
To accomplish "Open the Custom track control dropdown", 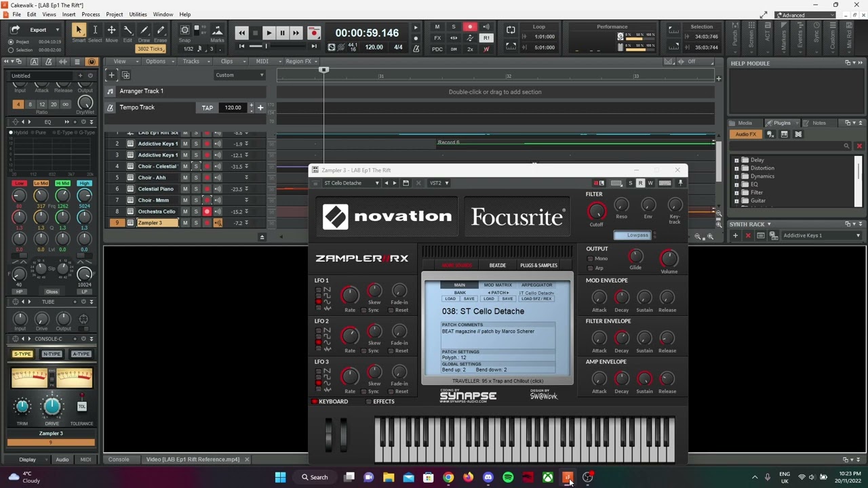I will (x=239, y=75).
